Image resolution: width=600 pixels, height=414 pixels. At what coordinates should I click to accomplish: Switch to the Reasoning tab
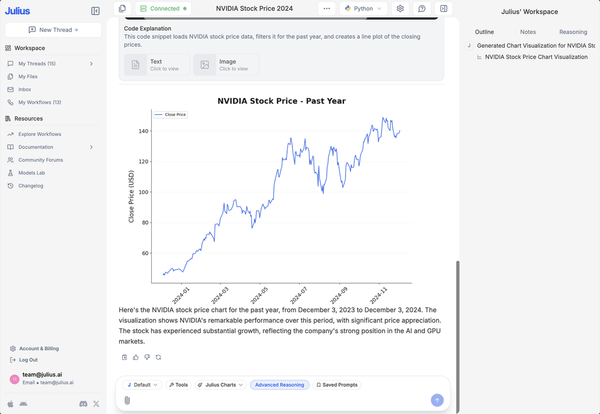pos(573,32)
